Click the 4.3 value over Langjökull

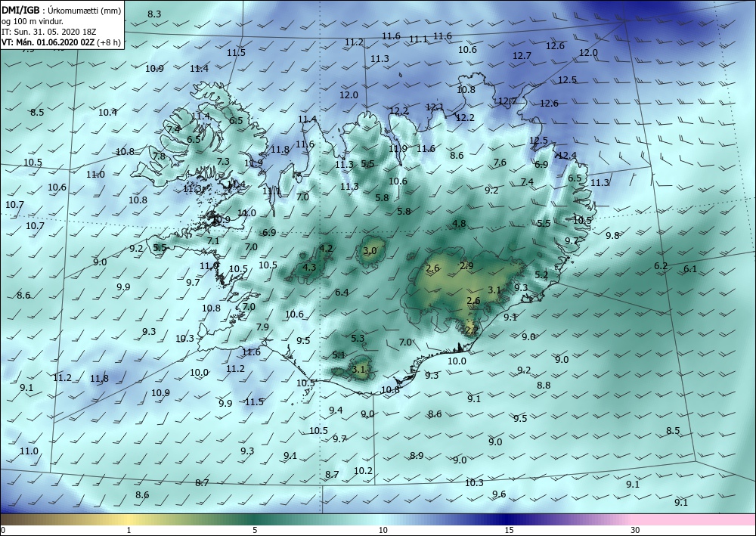pos(309,268)
